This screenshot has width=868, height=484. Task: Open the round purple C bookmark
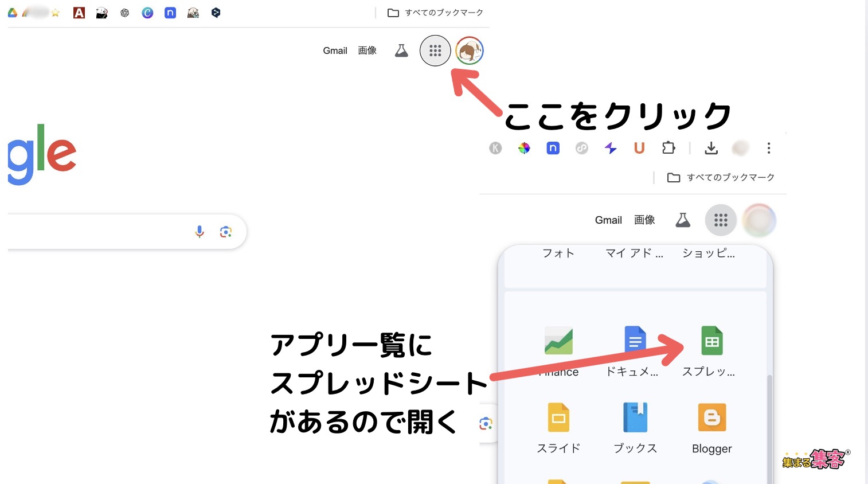pyautogui.click(x=147, y=13)
